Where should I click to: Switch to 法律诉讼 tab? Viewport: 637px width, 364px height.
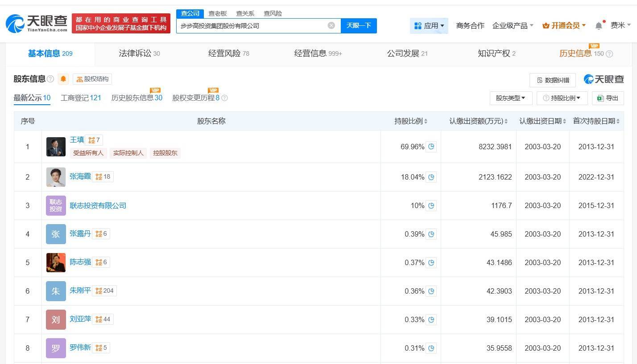tap(139, 53)
